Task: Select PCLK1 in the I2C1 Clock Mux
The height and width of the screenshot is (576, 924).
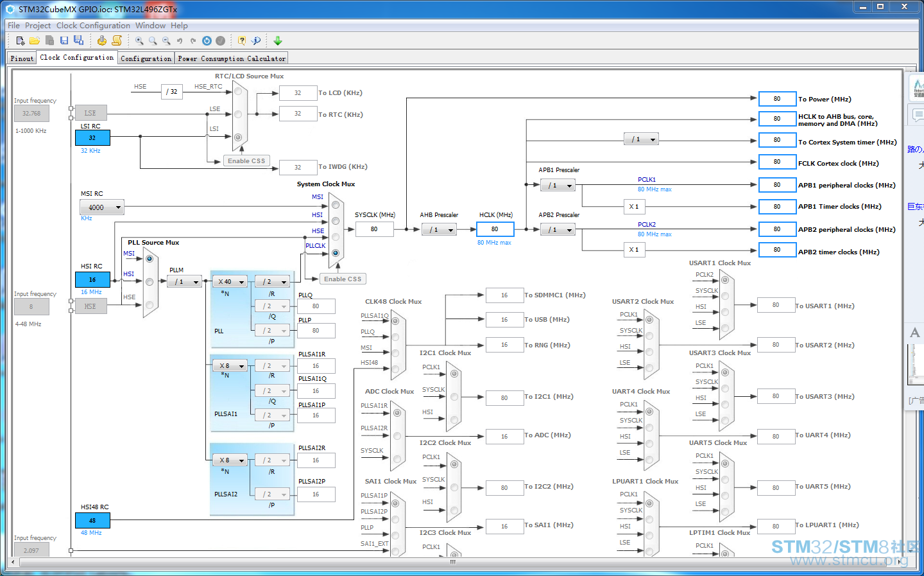Action: pyautogui.click(x=454, y=374)
